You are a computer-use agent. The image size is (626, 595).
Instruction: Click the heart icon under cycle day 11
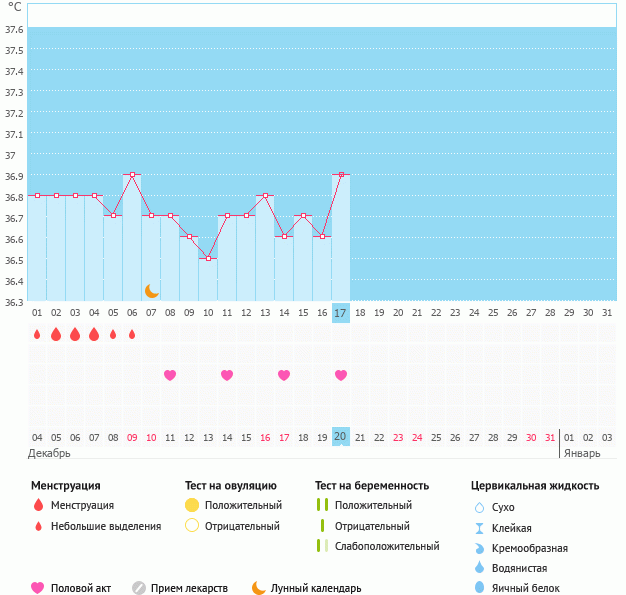pos(227,375)
